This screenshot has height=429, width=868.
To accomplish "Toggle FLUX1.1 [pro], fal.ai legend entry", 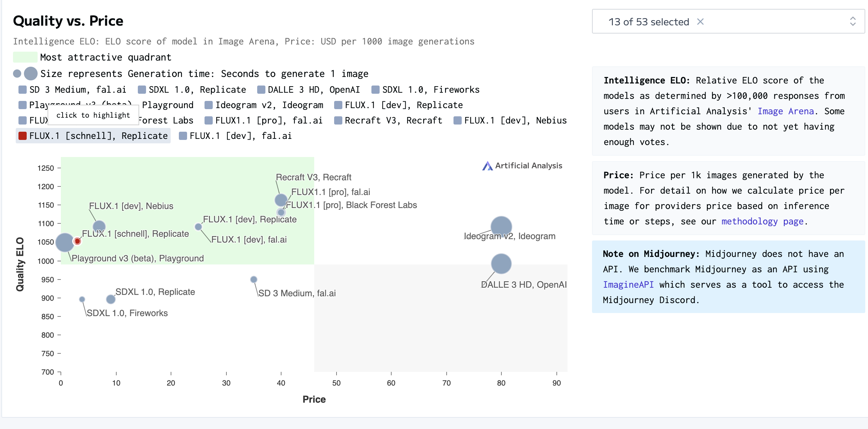I will point(263,120).
